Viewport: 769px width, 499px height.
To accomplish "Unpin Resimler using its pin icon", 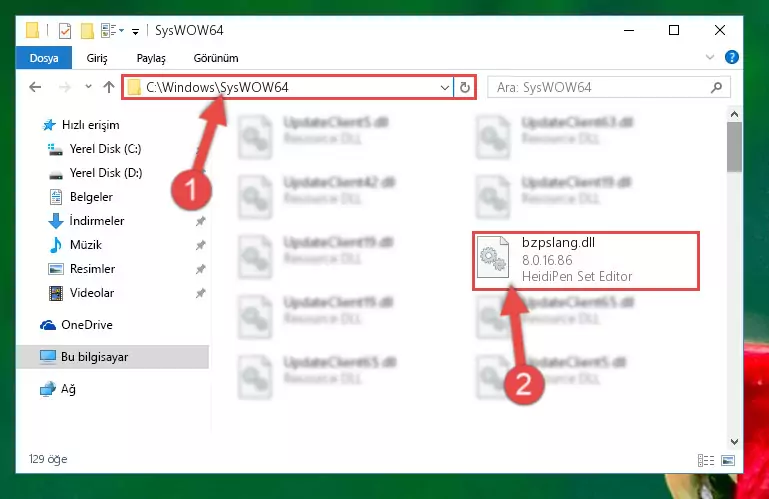I will click(x=200, y=269).
